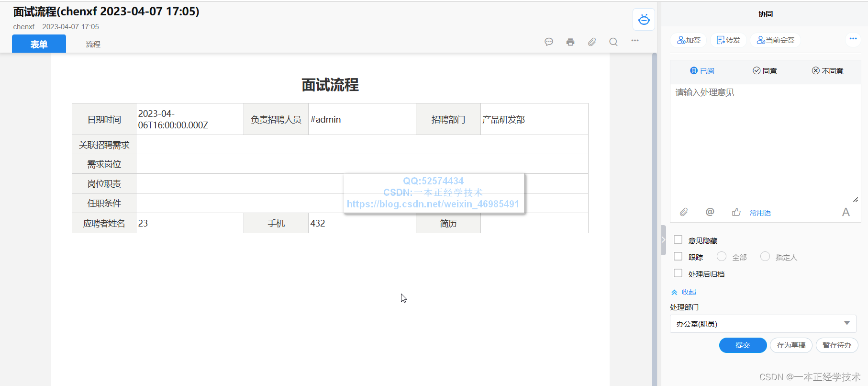The image size is (868, 386).
Task: Choose the 全部 radio option
Action: pos(722,256)
